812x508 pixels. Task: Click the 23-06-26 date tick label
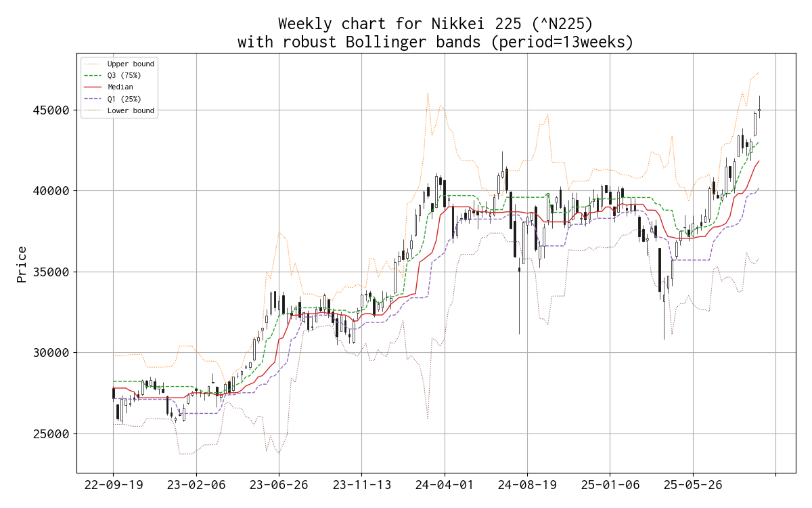[x=279, y=486]
